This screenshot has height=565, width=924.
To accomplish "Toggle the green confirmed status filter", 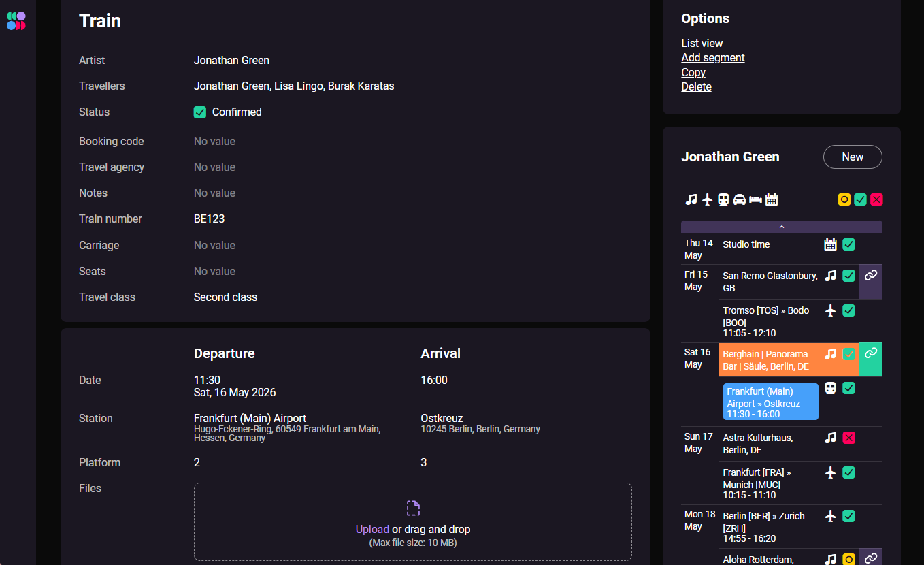I will click(x=861, y=199).
